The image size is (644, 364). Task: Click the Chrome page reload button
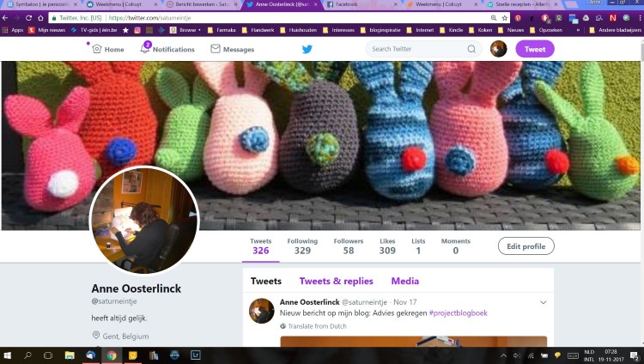(x=28, y=17)
